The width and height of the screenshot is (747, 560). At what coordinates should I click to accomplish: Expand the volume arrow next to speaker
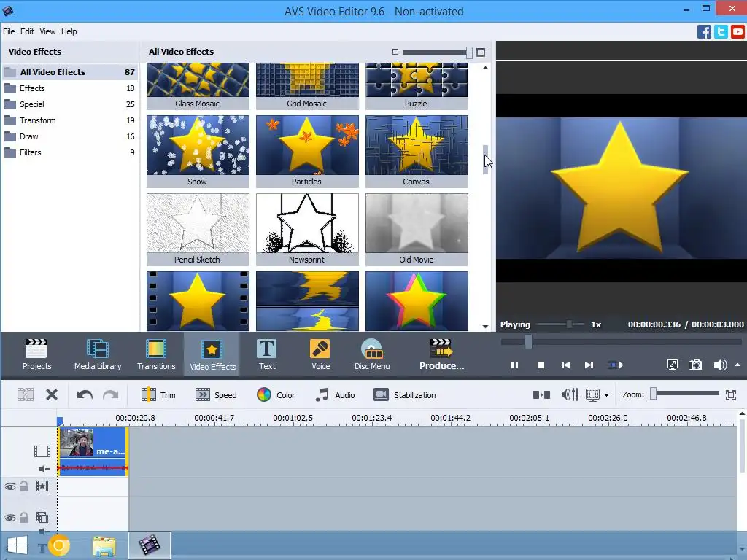(x=738, y=365)
